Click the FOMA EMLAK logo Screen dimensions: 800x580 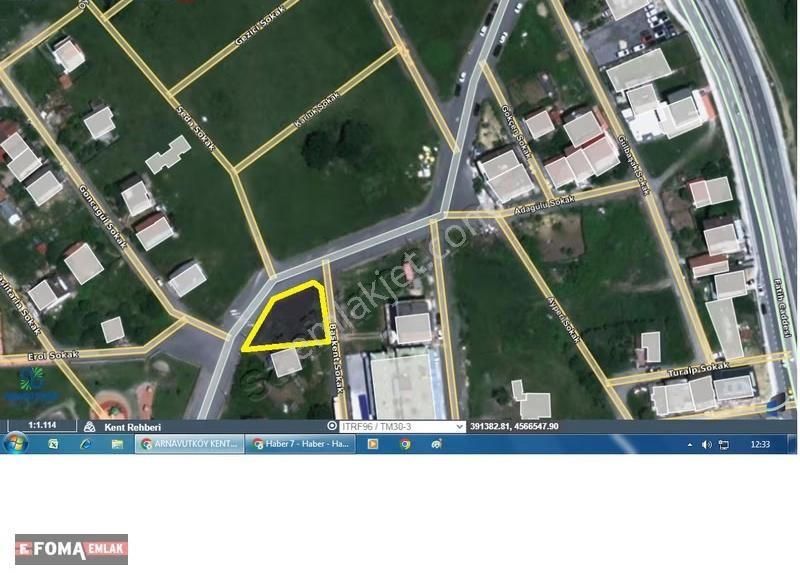[x=71, y=548]
